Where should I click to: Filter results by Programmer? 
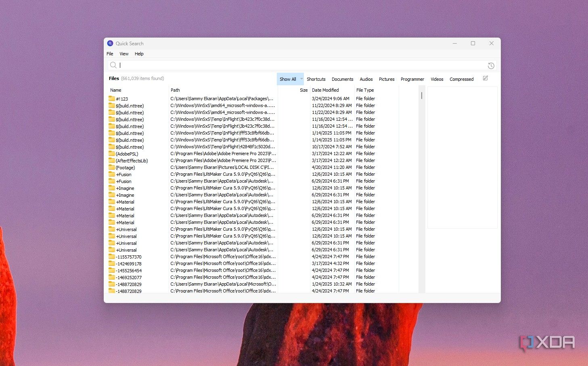[x=412, y=79]
